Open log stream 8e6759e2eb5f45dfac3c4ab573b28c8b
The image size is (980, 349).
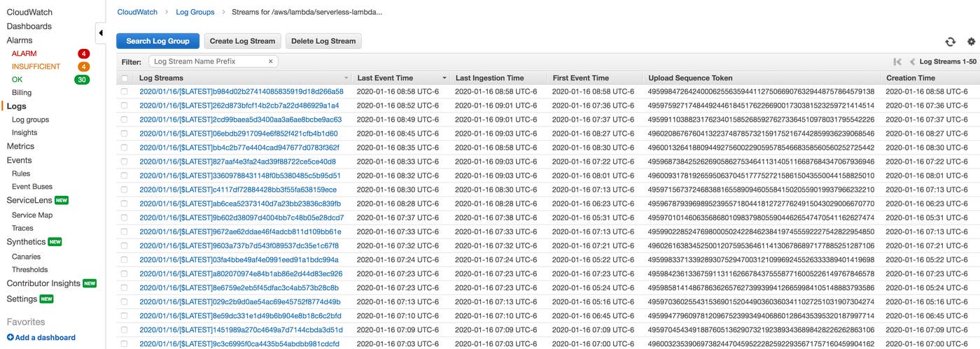click(x=239, y=287)
